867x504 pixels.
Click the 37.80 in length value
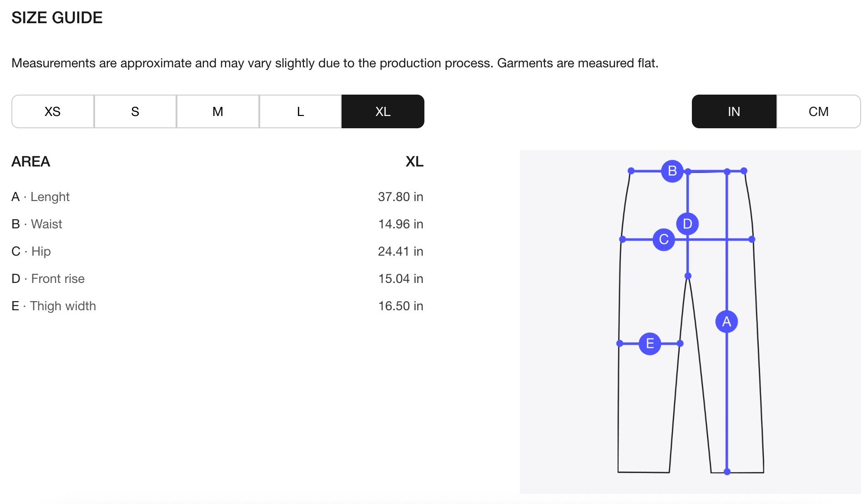400,197
